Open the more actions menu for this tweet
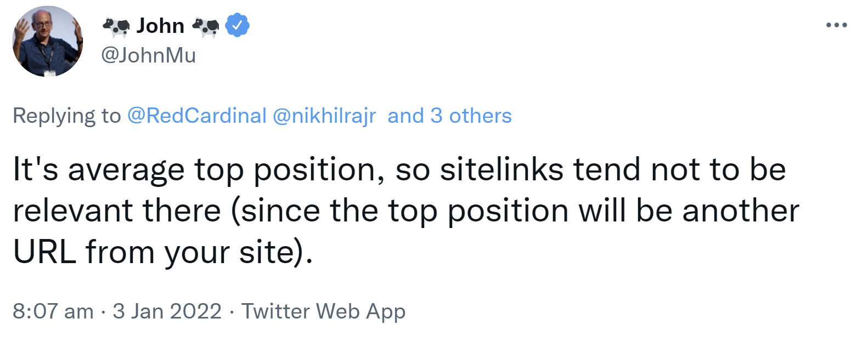Image resolution: width=868 pixels, height=347 pixels. 836,24
